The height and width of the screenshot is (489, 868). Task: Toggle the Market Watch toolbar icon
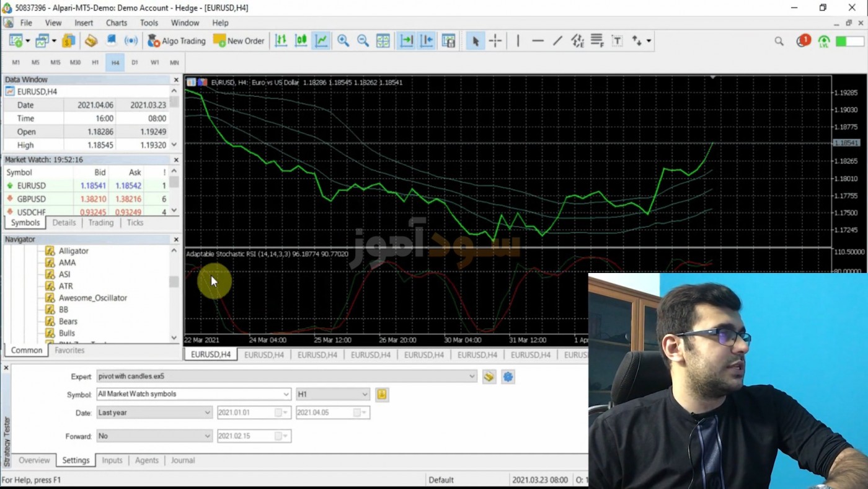point(68,41)
